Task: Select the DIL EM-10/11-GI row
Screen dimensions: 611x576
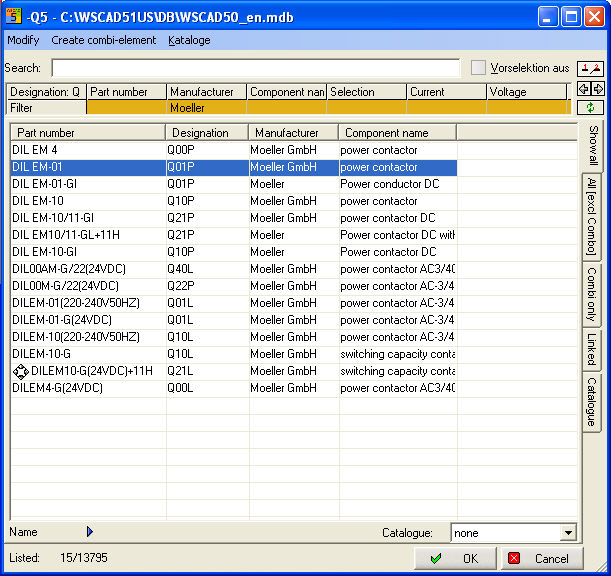Action: coord(234,218)
